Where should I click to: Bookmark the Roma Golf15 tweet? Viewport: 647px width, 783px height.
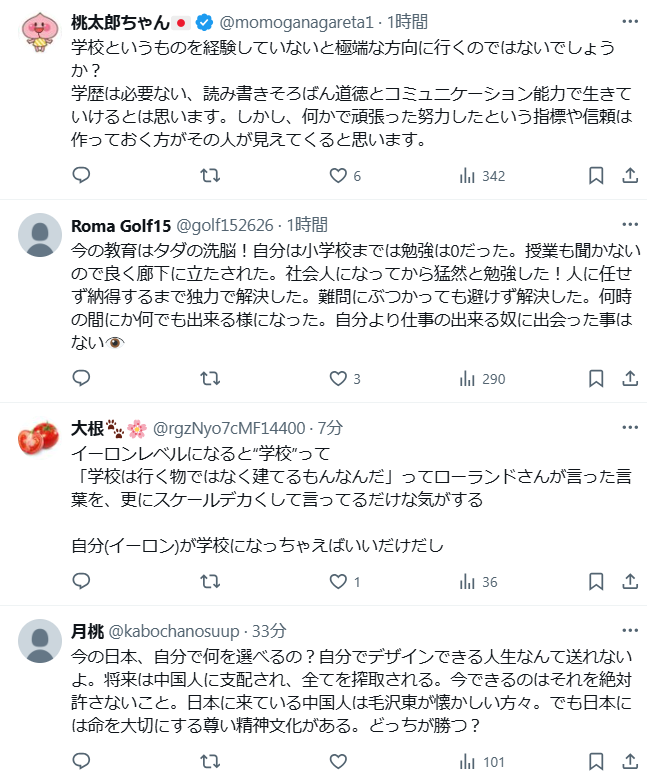[x=595, y=379]
